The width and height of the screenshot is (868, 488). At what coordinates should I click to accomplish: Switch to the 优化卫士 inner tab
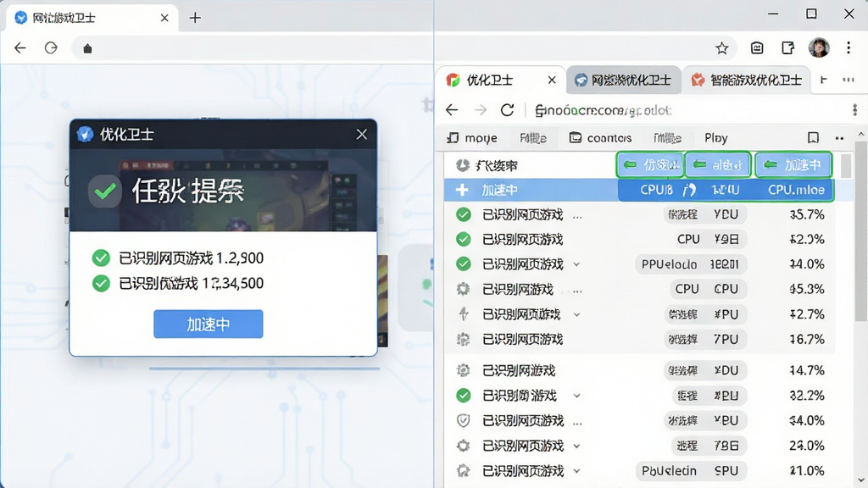[500, 80]
